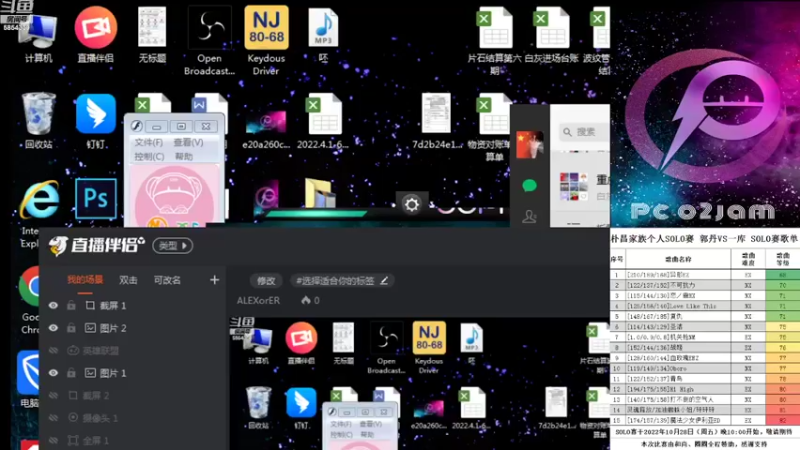Show the 截屏 2 source via eye icon
This screenshot has height=450, width=800.
pyautogui.click(x=53, y=395)
